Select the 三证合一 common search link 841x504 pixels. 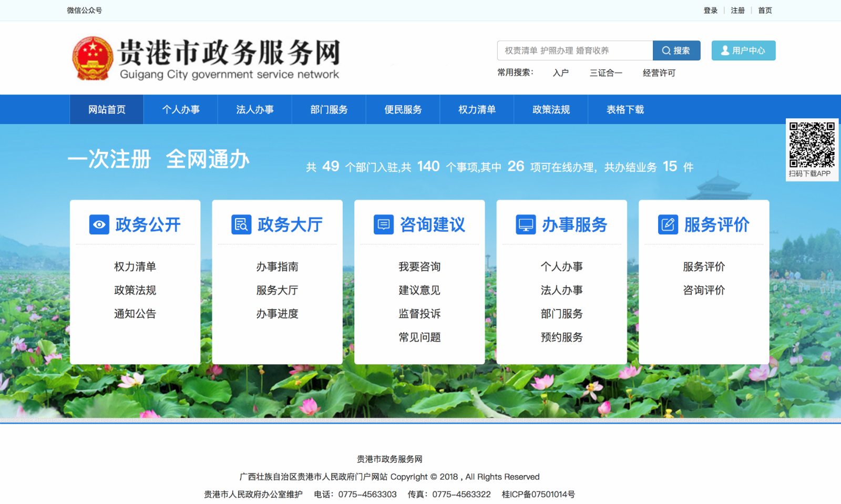pyautogui.click(x=606, y=73)
